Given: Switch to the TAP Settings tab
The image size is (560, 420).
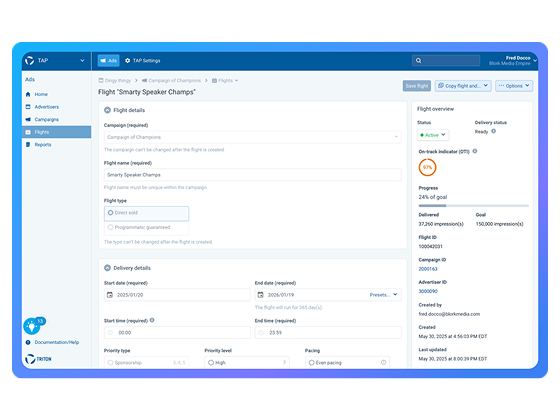Looking at the screenshot, I should 142,61.
